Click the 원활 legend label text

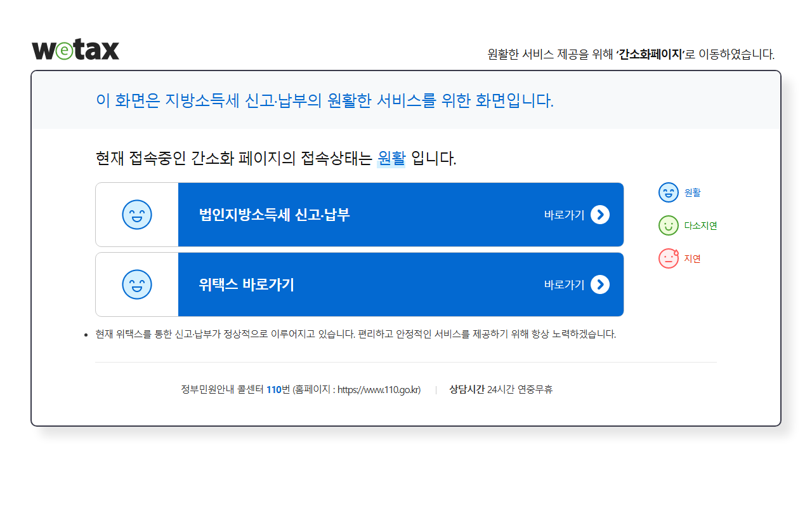pos(692,192)
